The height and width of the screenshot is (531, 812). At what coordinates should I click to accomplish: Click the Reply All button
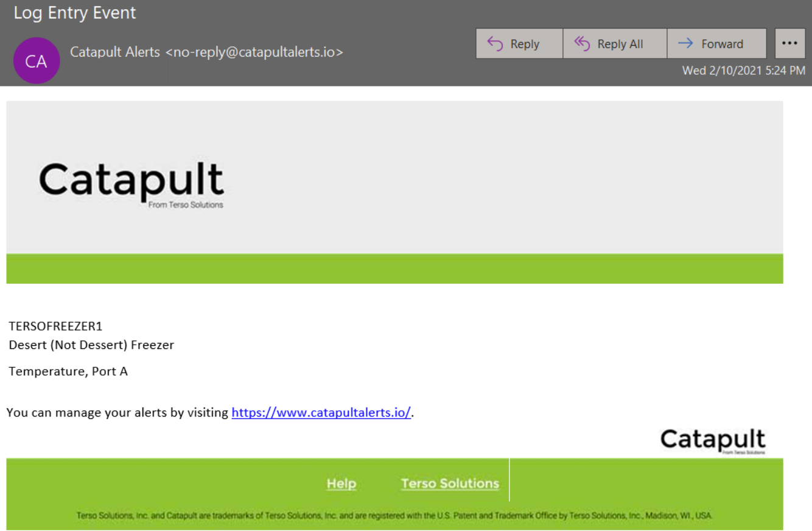pyautogui.click(x=615, y=43)
